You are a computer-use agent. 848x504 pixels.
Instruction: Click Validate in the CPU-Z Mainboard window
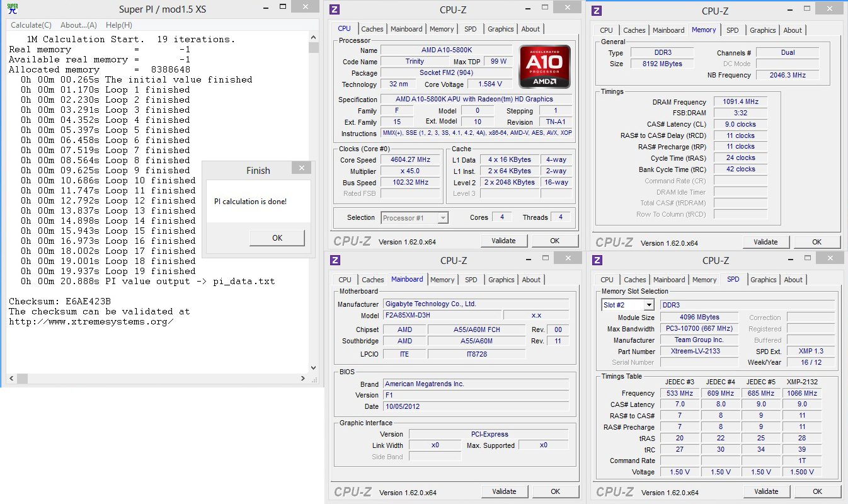[504, 491]
